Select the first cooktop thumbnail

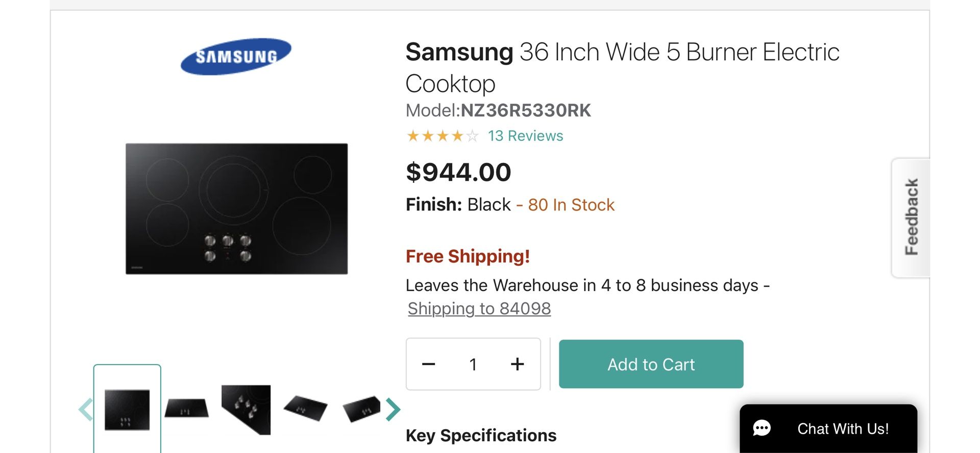[x=127, y=410]
